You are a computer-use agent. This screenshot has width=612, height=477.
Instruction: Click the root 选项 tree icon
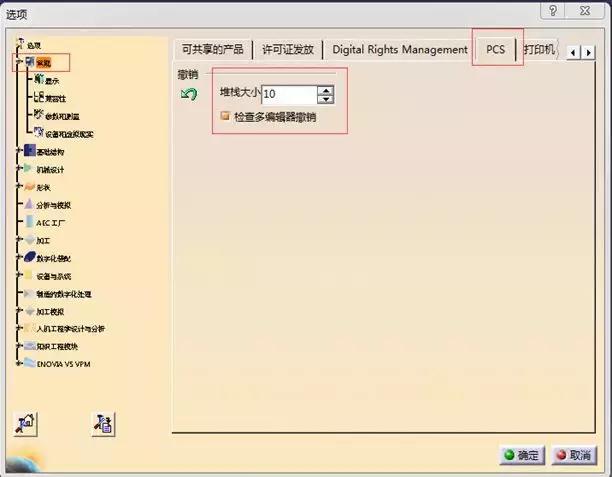click(x=20, y=43)
